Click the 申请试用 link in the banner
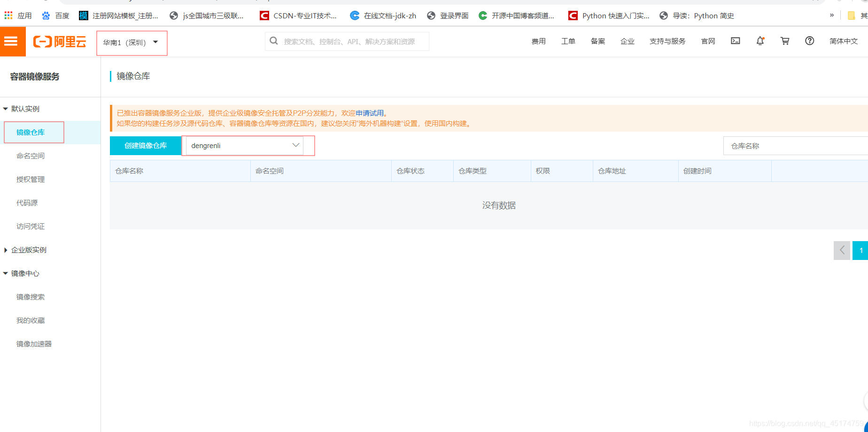 (x=369, y=113)
